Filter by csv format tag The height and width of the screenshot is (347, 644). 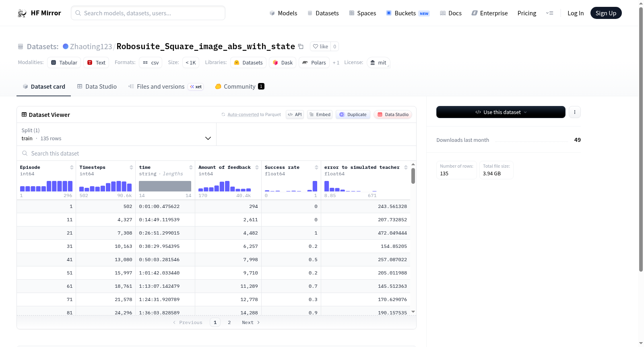coord(151,62)
